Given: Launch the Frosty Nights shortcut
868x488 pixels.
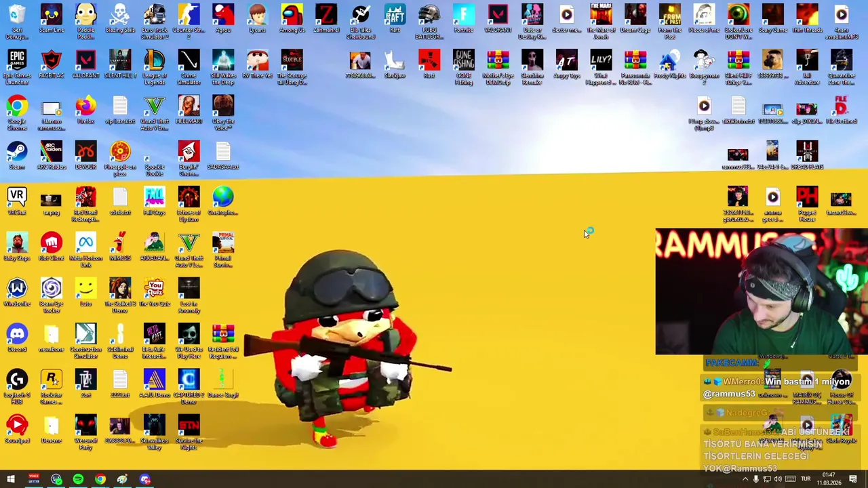Looking at the screenshot, I should point(669,64).
